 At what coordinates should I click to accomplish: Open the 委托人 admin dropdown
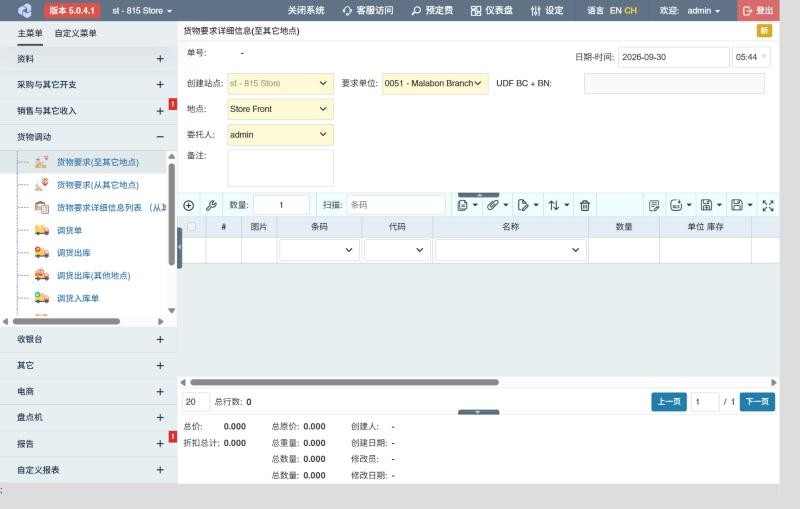point(281,135)
